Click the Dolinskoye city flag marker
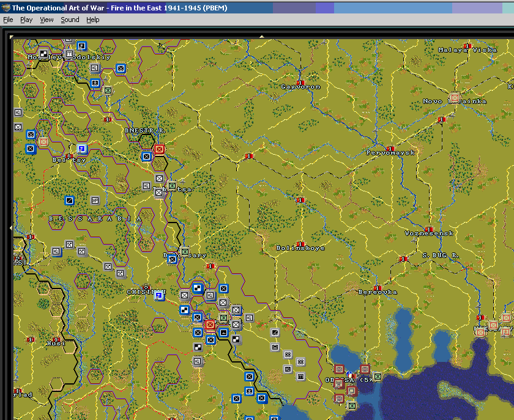The image size is (514, 420). pos(300,244)
